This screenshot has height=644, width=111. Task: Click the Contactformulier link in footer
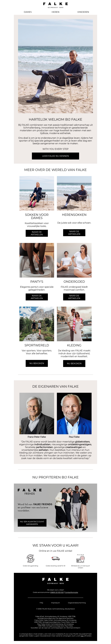pyautogui.click(x=72, y=592)
